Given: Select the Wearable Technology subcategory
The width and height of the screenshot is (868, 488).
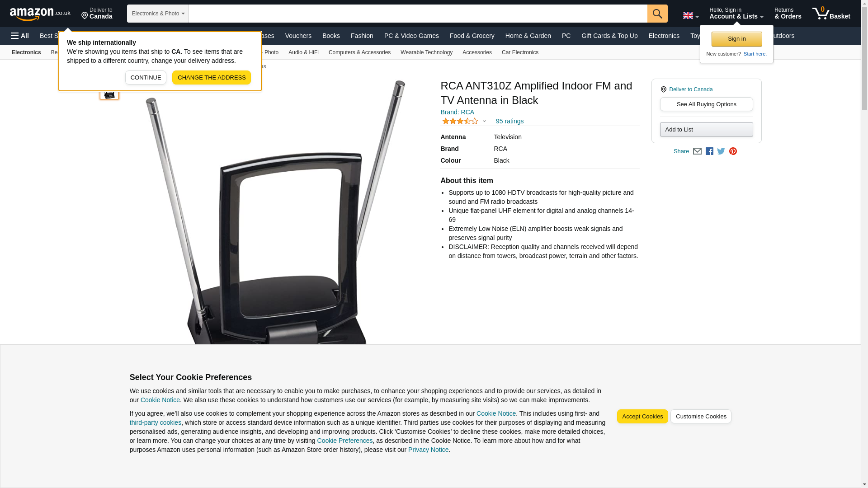Looking at the screenshot, I should coord(426,52).
